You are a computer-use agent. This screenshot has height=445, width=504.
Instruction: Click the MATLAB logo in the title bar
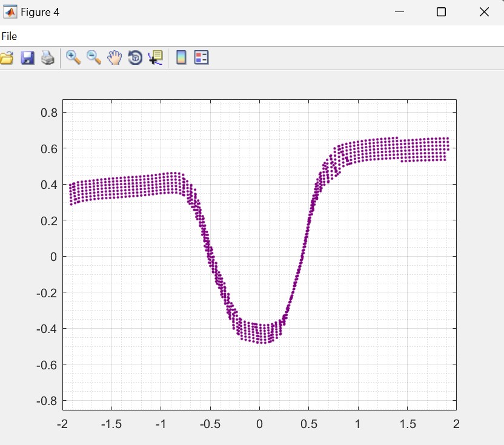10,12
